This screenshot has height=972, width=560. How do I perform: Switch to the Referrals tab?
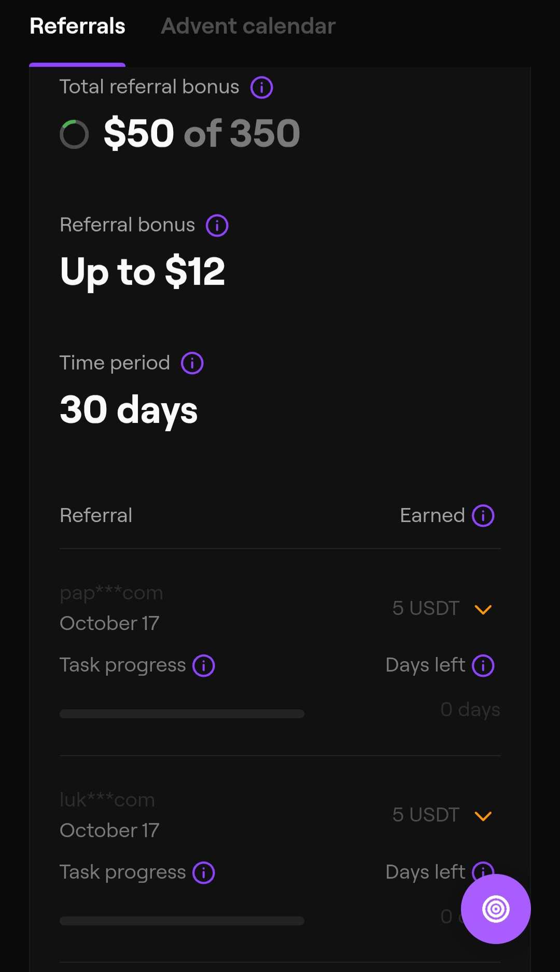(x=77, y=26)
